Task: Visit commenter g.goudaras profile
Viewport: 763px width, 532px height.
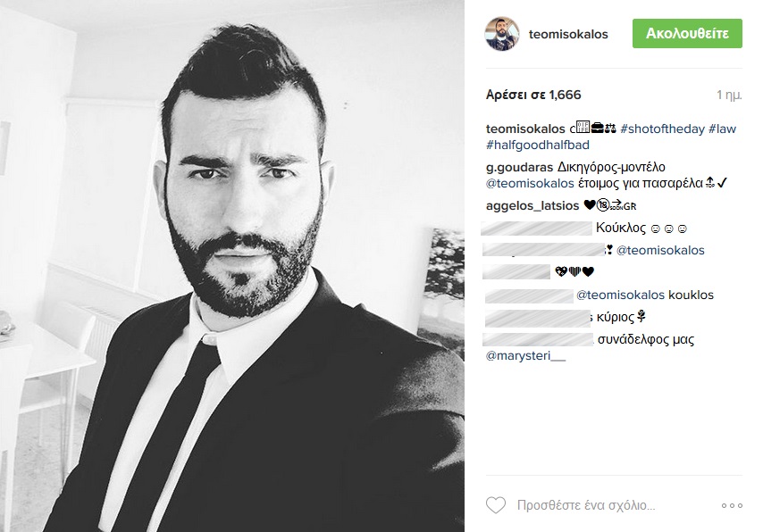Action: coord(520,167)
